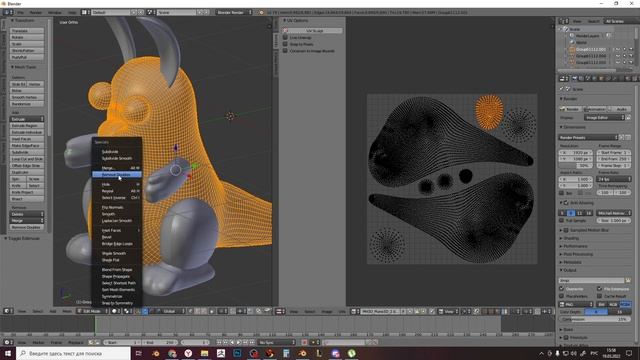Expand the Sampled Motion Blur panel

pos(561,230)
